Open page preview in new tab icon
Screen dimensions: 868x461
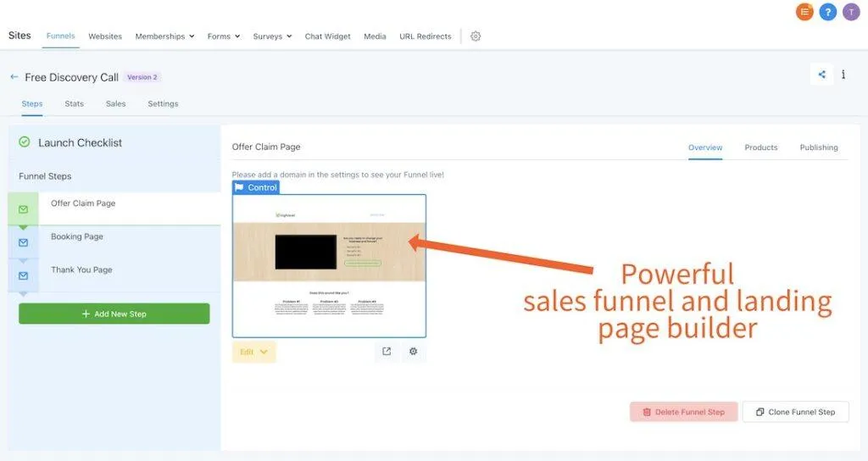click(387, 351)
